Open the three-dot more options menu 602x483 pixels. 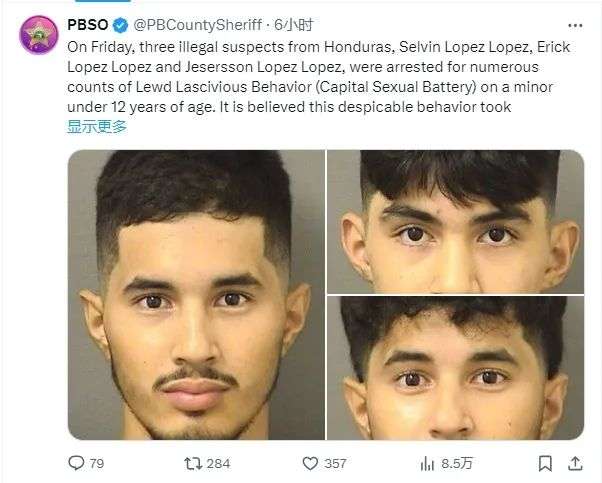[x=575, y=26]
